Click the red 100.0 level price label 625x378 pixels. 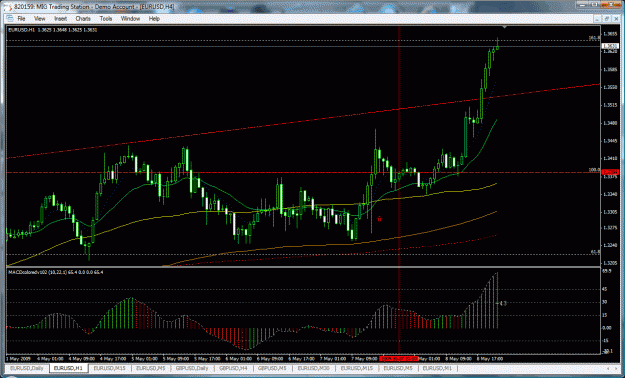(x=610, y=171)
